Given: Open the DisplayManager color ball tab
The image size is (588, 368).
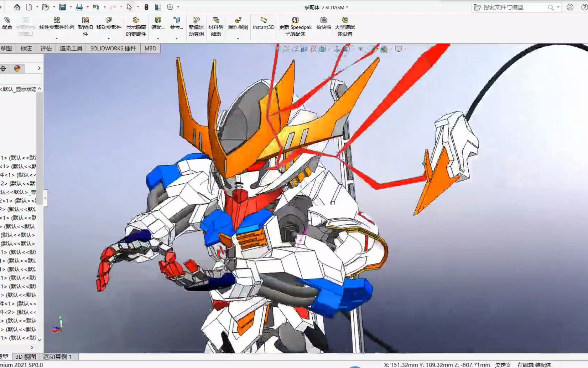Looking at the screenshot, I should click(x=17, y=68).
